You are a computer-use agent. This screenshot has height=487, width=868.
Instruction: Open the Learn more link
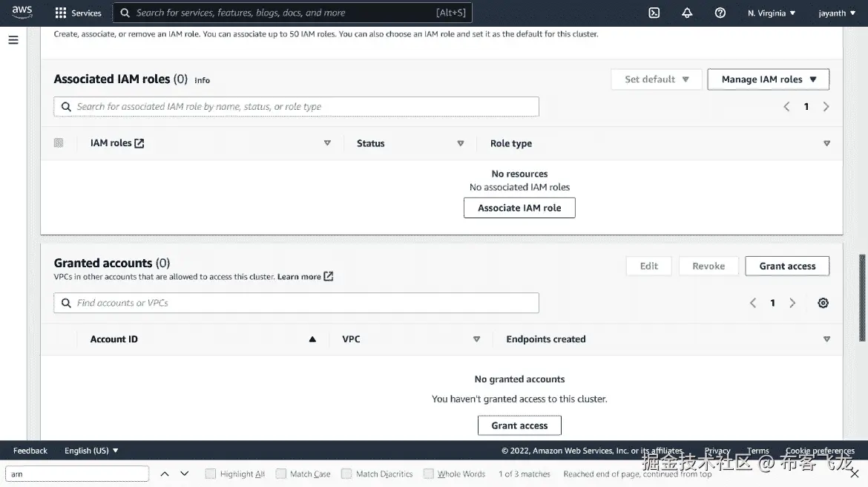300,276
